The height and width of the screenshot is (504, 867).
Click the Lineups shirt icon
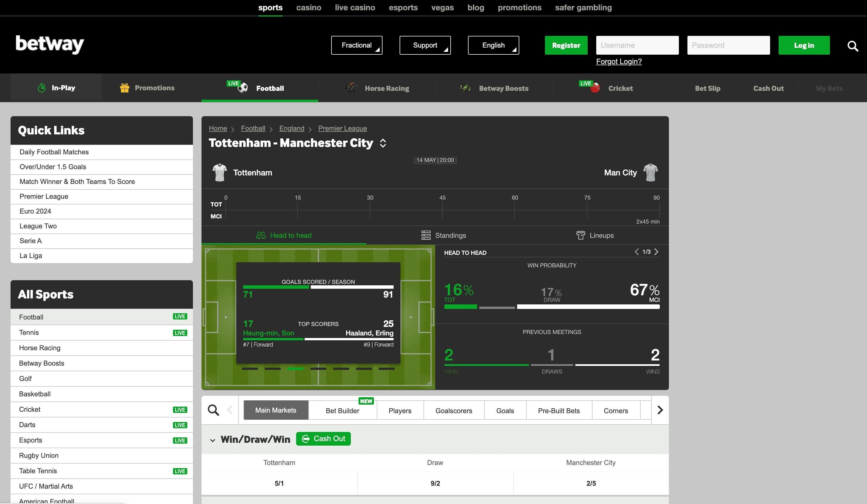click(x=581, y=235)
